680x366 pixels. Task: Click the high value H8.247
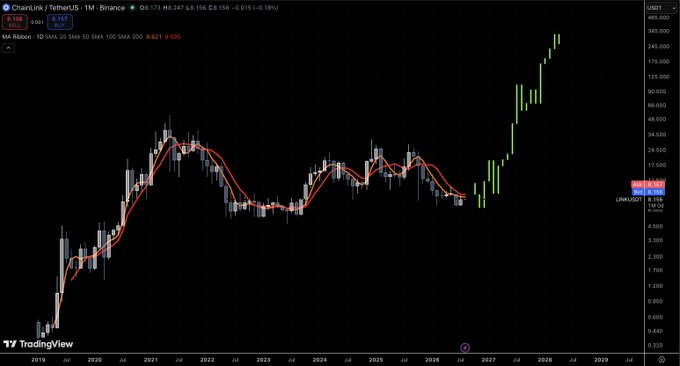(x=173, y=8)
